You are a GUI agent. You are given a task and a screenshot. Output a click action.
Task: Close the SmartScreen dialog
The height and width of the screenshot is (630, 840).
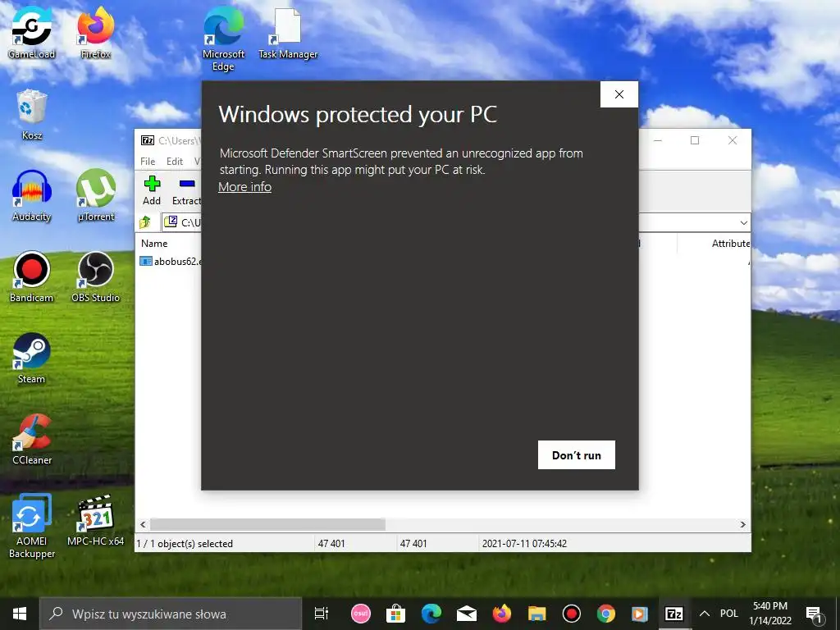(619, 94)
